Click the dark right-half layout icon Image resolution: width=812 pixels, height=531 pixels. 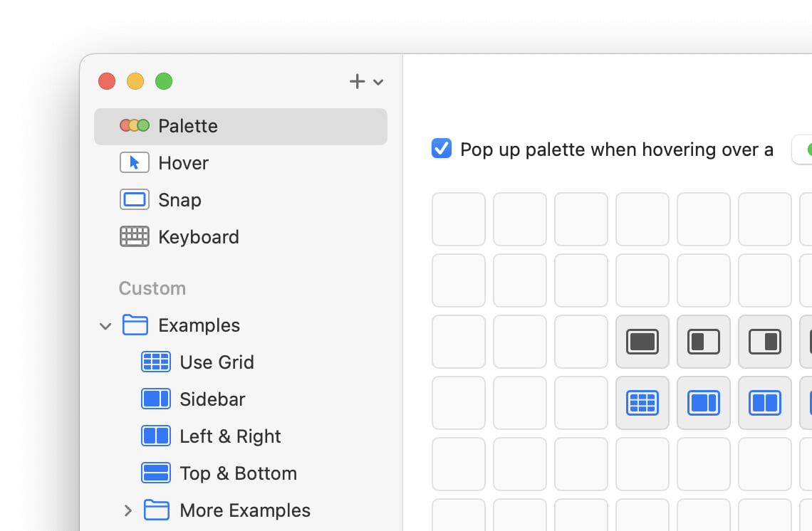tap(764, 342)
